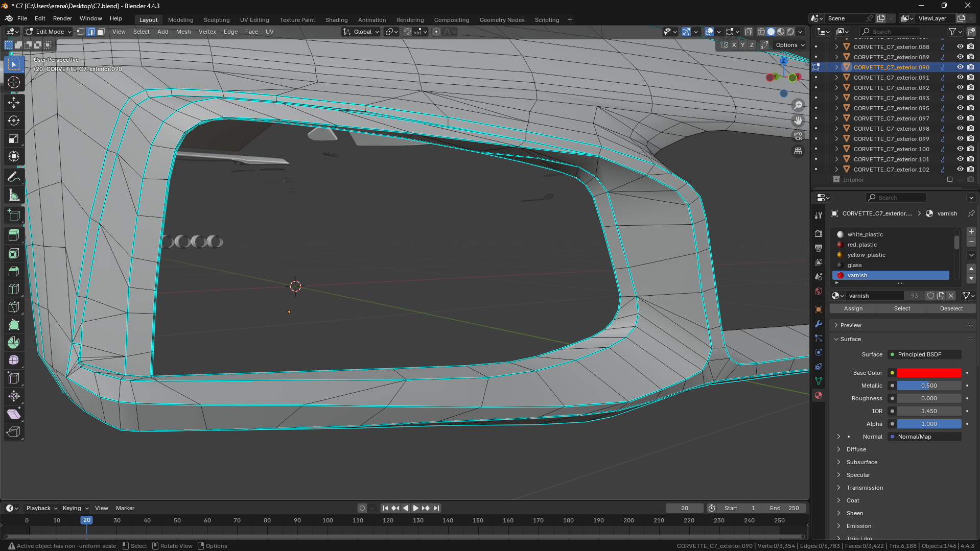Select the Loop Cut tool
This screenshot has height=551, width=980.
(14, 289)
